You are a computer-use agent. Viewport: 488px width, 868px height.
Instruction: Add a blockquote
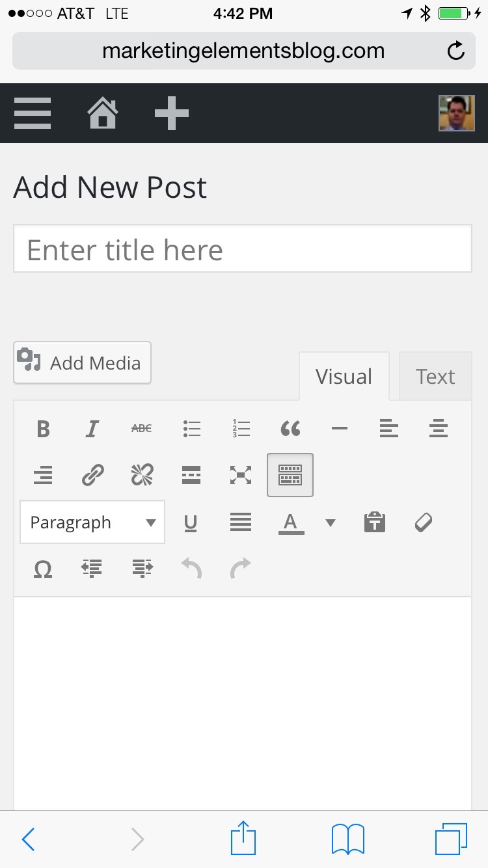pyautogui.click(x=290, y=429)
